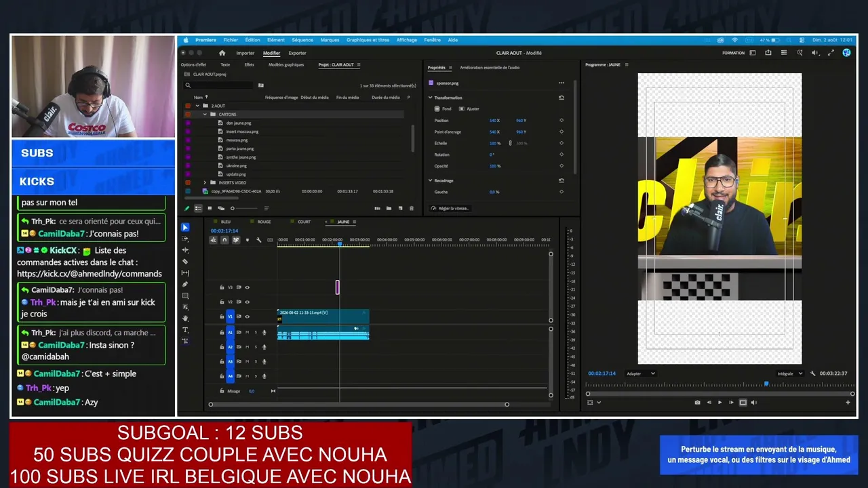The image size is (868, 488).
Task: Toggle the lock on track V3
Action: pyautogui.click(x=222, y=287)
